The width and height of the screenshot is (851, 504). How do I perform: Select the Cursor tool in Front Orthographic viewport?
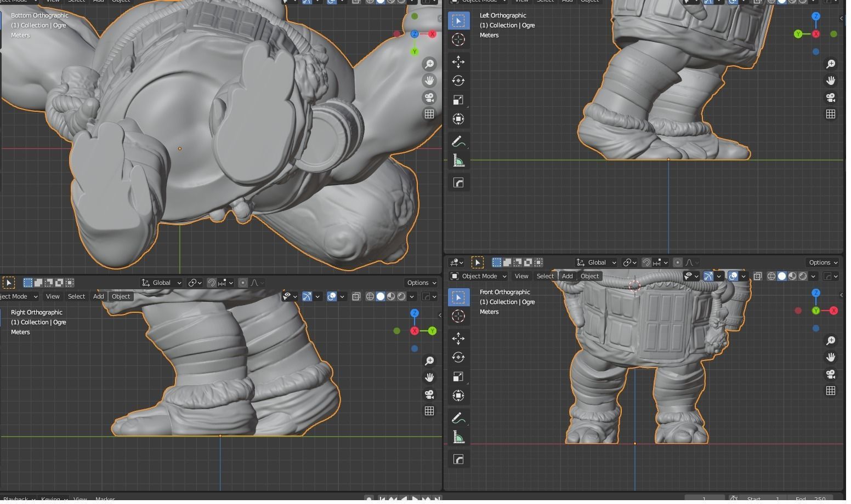[458, 316]
